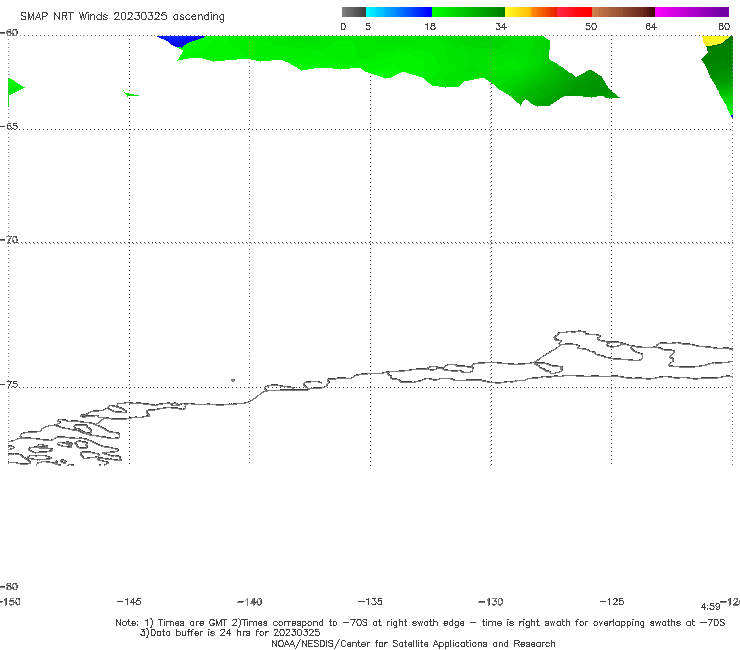Click the note "3)Data buffer is 24 hrs for 20230325"
Viewport: 740px width, 650px height.
[230, 633]
